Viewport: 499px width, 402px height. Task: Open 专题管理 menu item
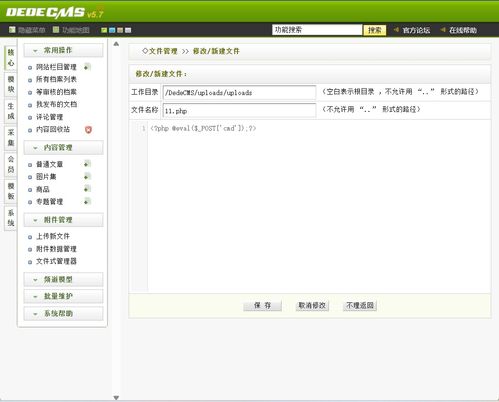49,202
